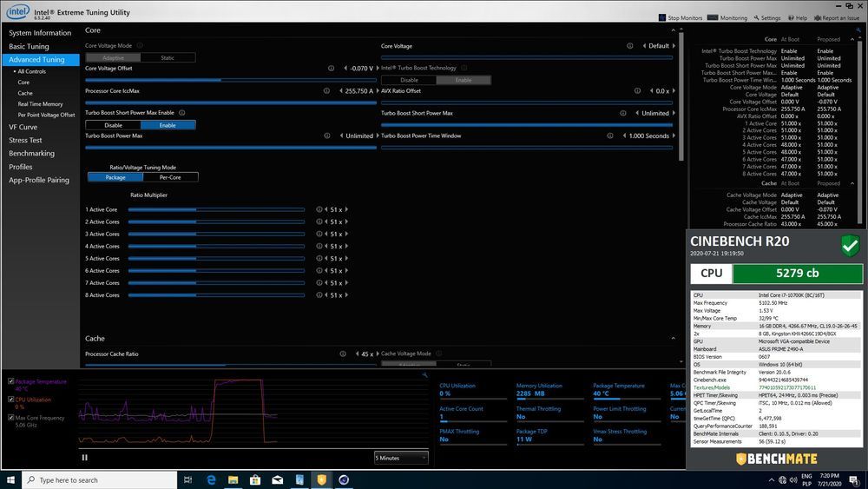Select Advanced Tuning in the sidebar

click(41, 59)
